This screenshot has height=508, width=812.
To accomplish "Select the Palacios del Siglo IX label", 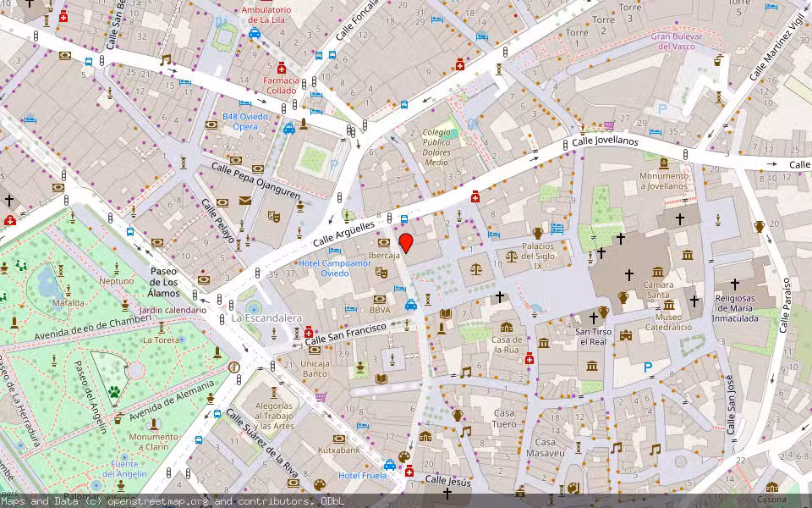I will click(538, 256).
